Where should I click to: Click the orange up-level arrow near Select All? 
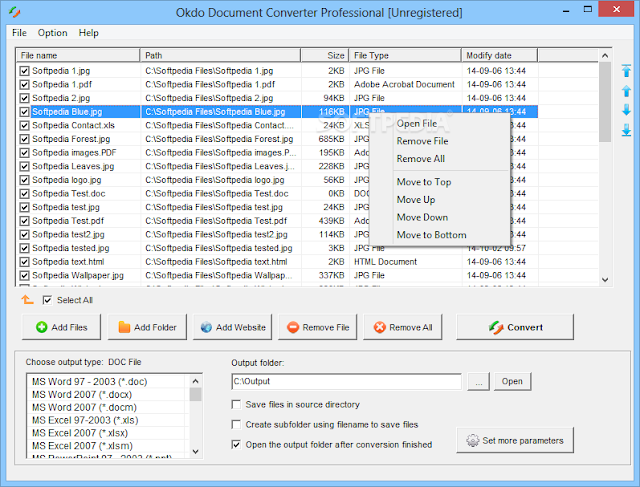[27, 300]
